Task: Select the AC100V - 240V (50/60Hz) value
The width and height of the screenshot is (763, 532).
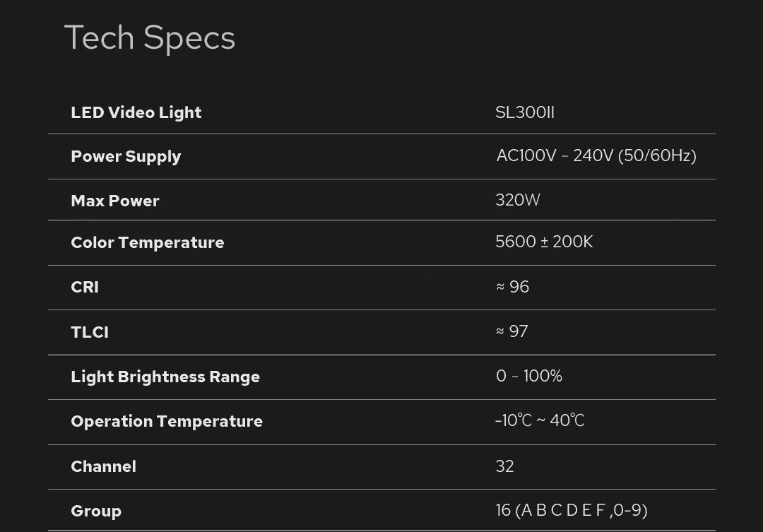Action: [x=596, y=155]
